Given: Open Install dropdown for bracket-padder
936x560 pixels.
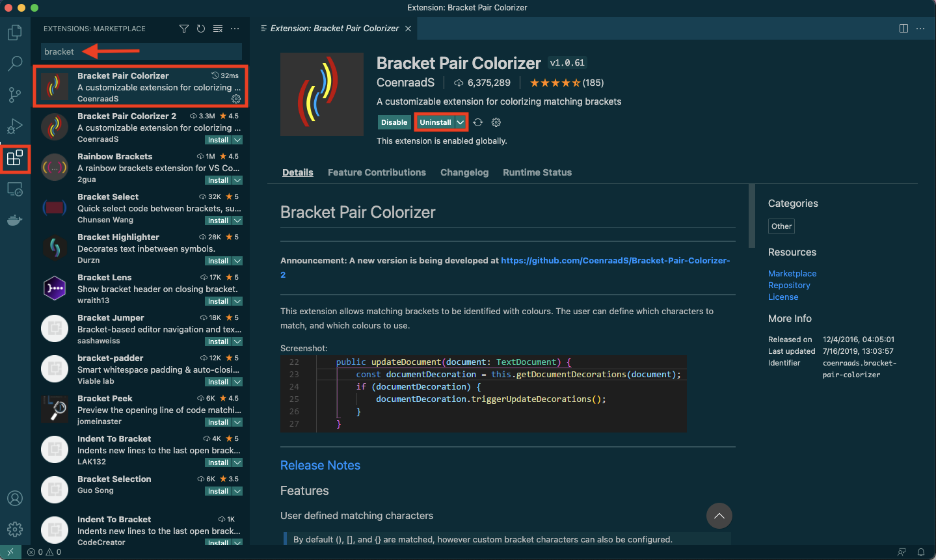Looking at the screenshot, I should [x=237, y=382].
